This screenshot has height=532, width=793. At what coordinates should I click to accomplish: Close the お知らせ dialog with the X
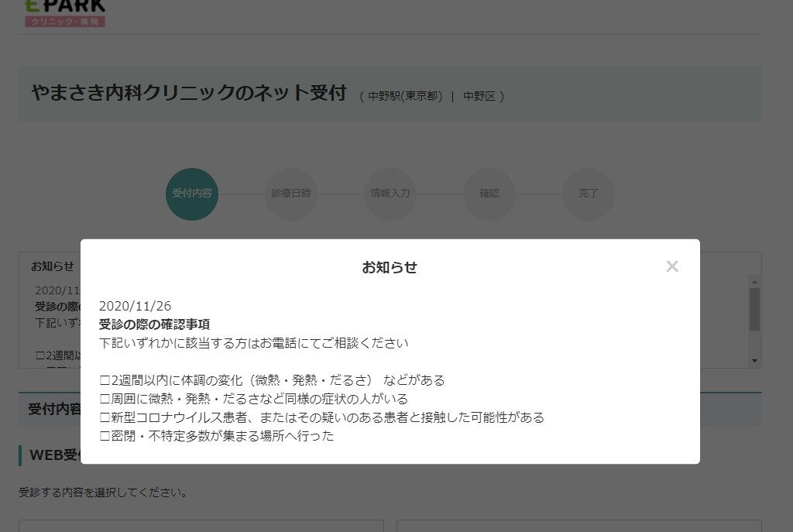pos(672,266)
